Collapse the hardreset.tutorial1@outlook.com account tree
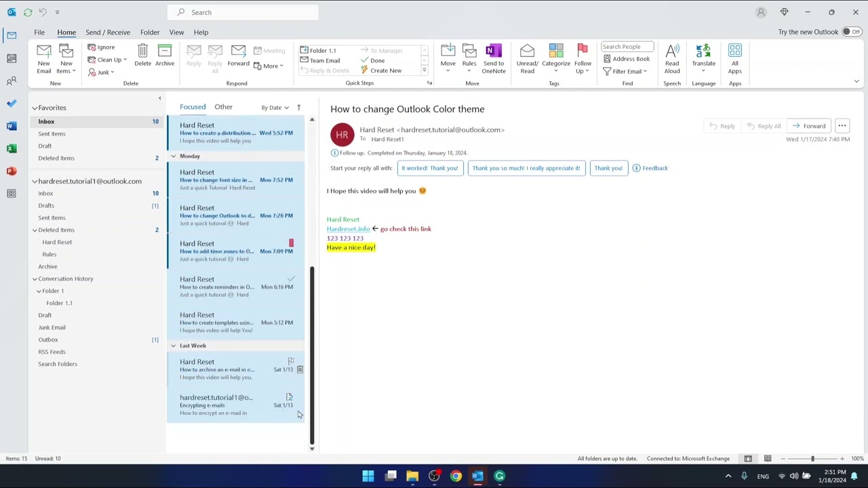The width and height of the screenshot is (868, 488). pos(35,181)
